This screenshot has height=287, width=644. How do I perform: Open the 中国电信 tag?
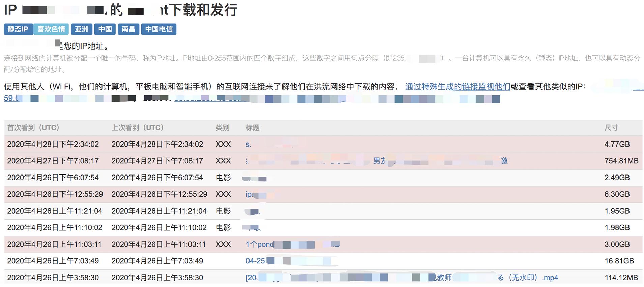(158, 29)
